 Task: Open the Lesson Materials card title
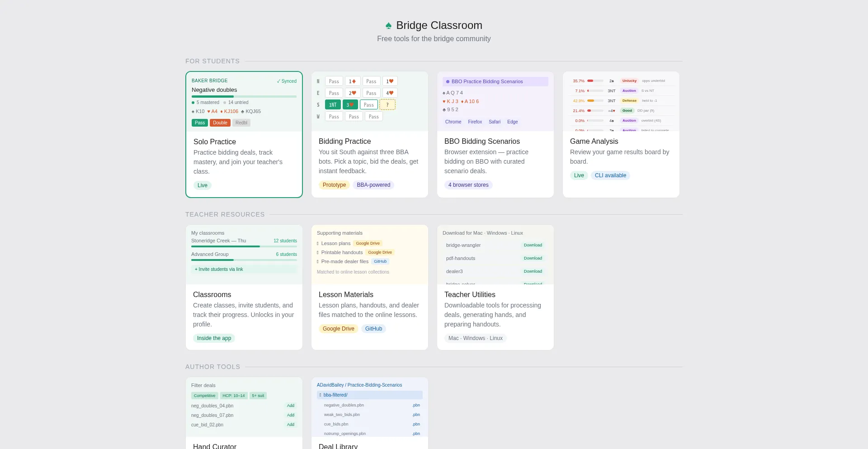coord(346,294)
